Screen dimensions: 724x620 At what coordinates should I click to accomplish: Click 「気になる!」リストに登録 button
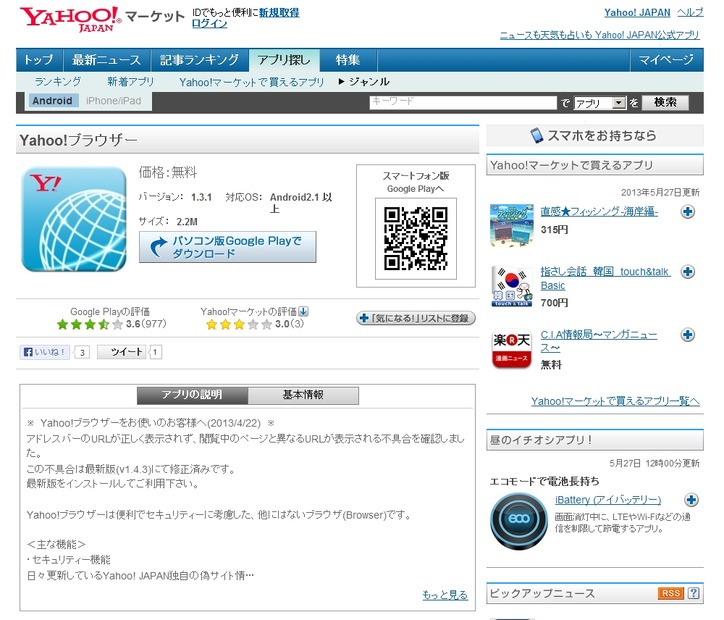tap(416, 318)
